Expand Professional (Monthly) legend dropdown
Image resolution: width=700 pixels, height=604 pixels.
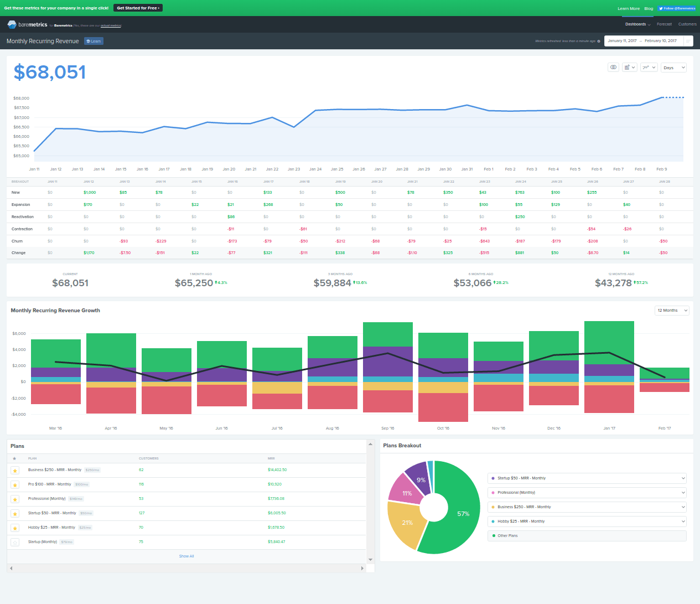(587, 493)
